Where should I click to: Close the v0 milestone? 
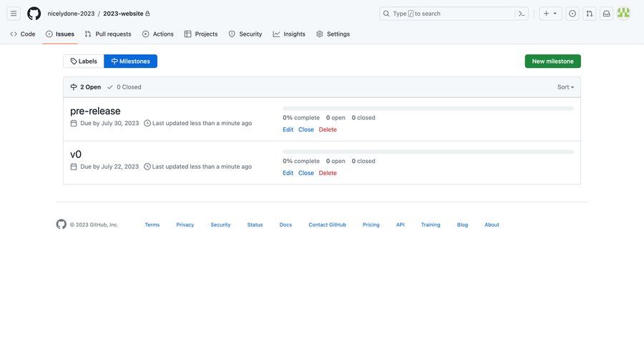(x=306, y=173)
